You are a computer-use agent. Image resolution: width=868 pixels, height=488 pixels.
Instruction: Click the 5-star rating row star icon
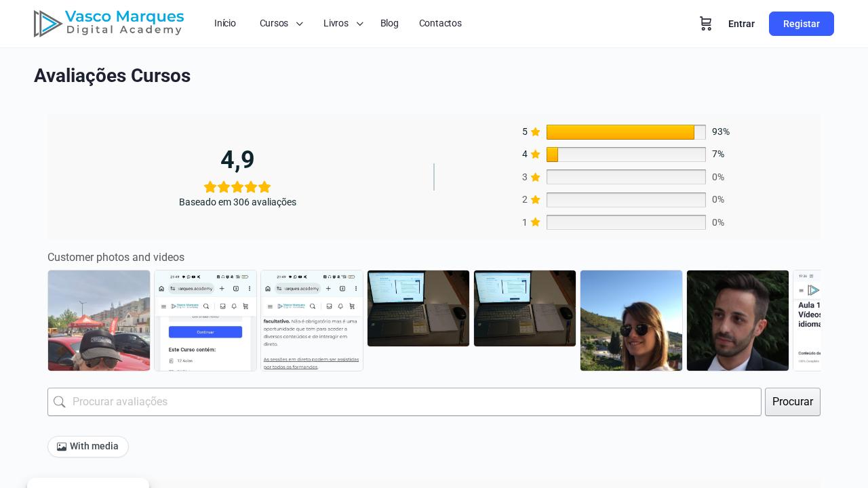point(535,132)
